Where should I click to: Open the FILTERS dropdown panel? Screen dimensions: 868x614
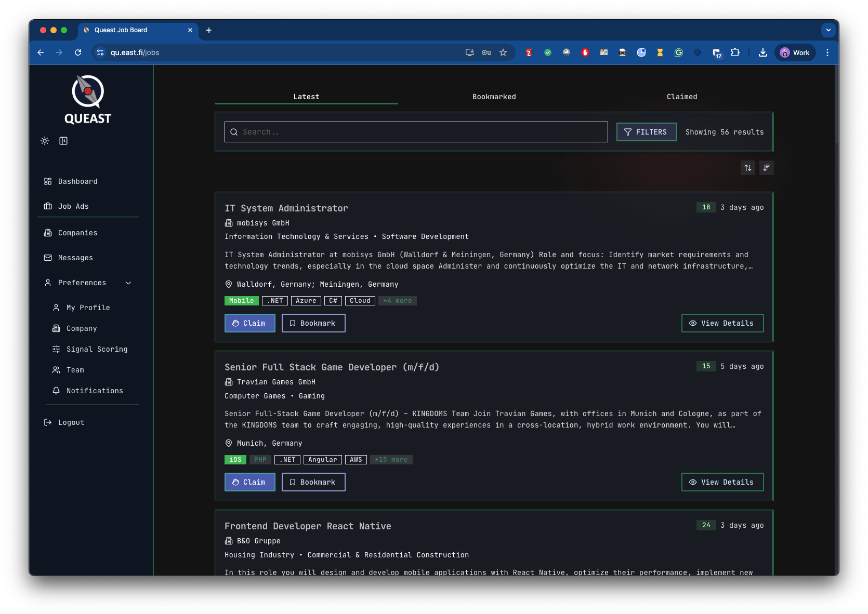[646, 132]
